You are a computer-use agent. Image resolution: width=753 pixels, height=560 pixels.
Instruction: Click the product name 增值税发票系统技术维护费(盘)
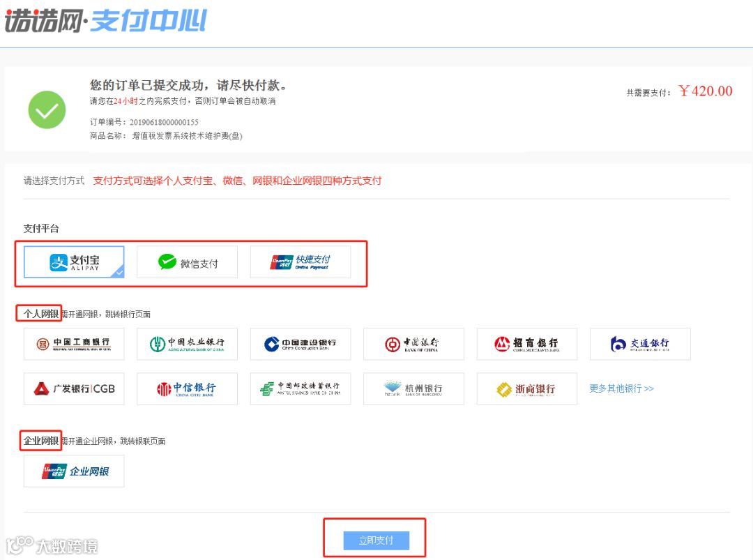tap(188, 136)
